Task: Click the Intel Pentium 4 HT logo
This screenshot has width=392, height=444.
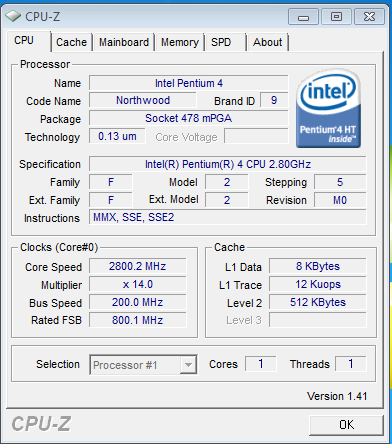Action: [x=328, y=108]
